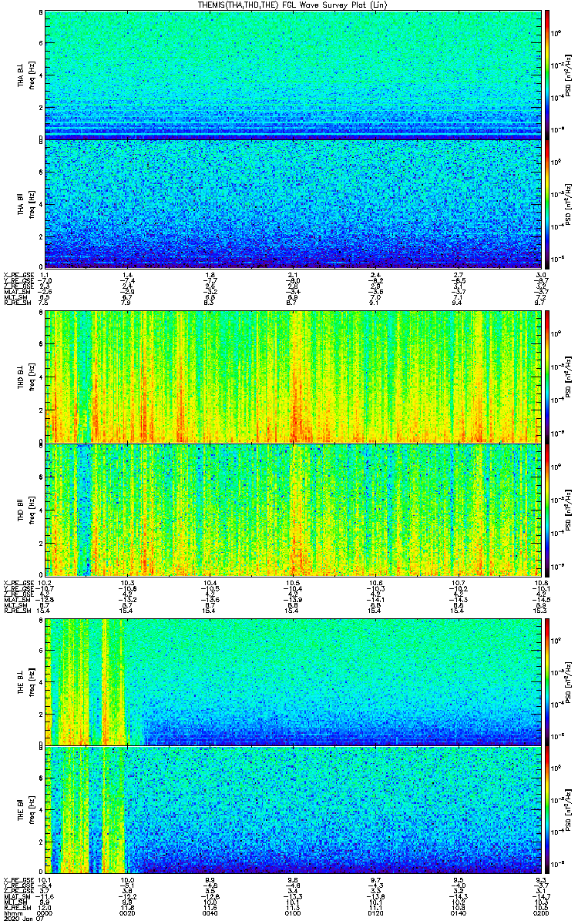
Task: Click the THE B∥ PSD color bar
Action: [x=548, y=809]
